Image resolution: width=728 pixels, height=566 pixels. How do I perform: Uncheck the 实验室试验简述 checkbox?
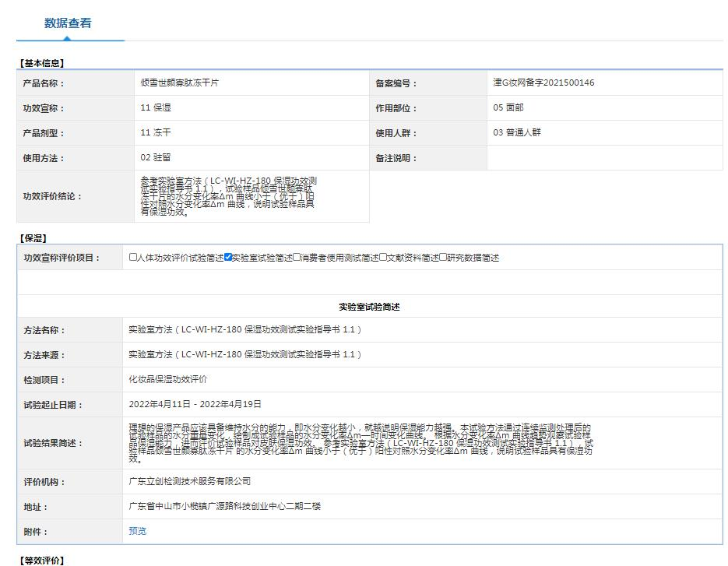tap(228, 258)
